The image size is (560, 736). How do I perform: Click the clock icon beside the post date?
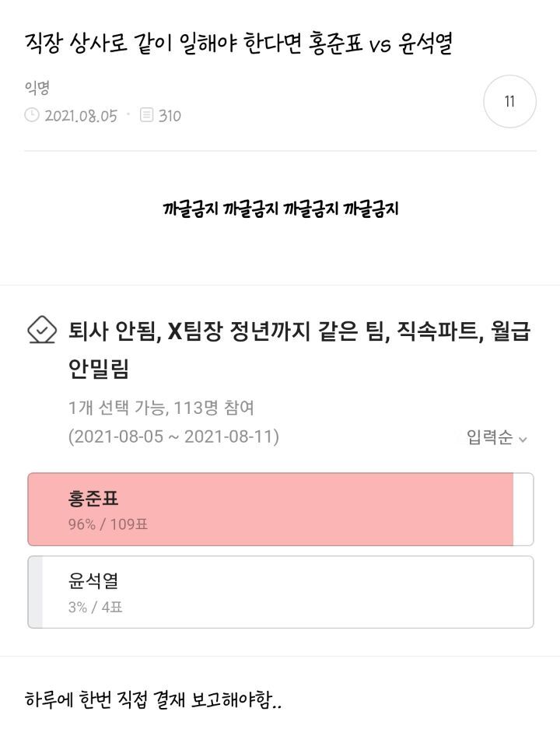(x=32, y=116)
